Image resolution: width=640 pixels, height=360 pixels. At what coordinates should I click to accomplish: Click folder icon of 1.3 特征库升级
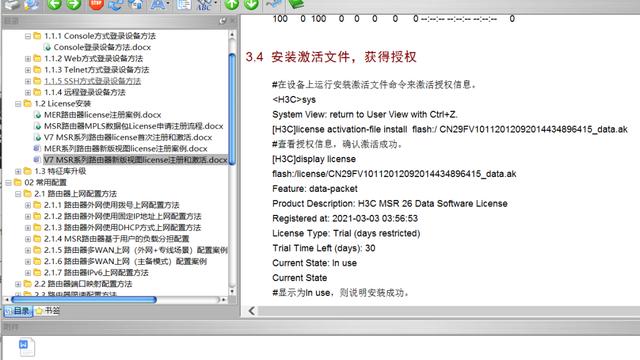(x=27, y=171)
